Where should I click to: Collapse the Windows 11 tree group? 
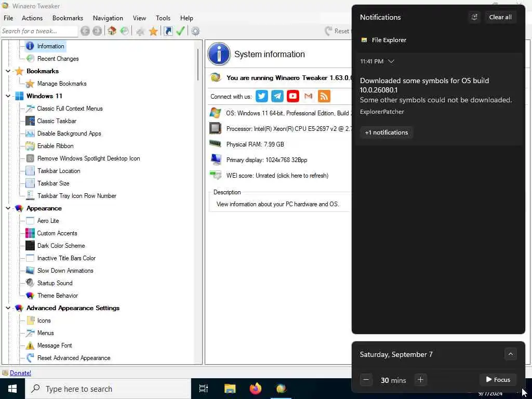click(x=8, y=96)
